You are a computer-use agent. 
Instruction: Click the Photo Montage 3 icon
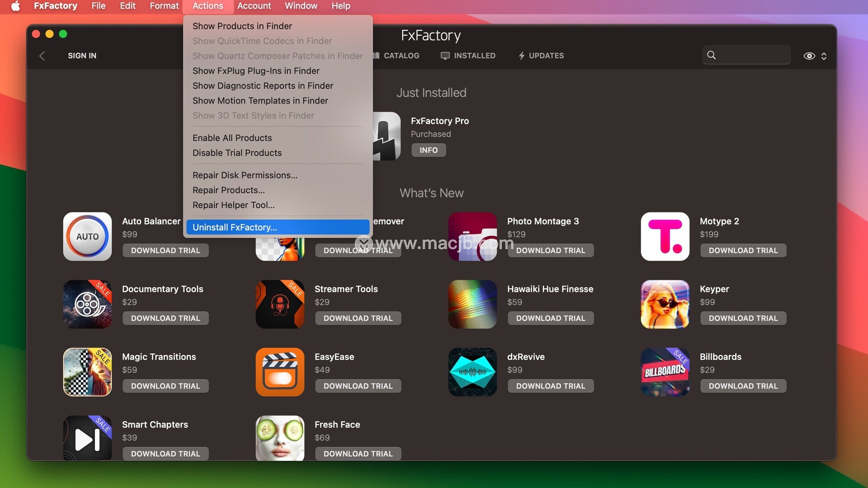[472, 236]
